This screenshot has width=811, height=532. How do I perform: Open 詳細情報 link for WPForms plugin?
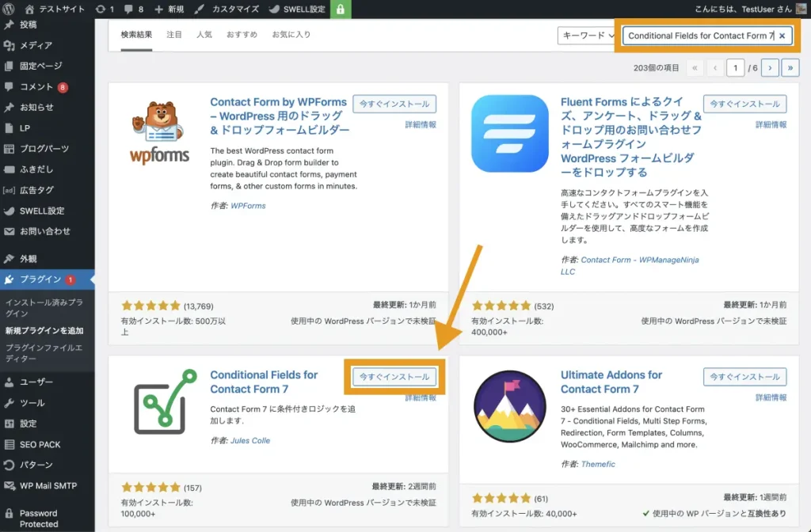[421, 125]
